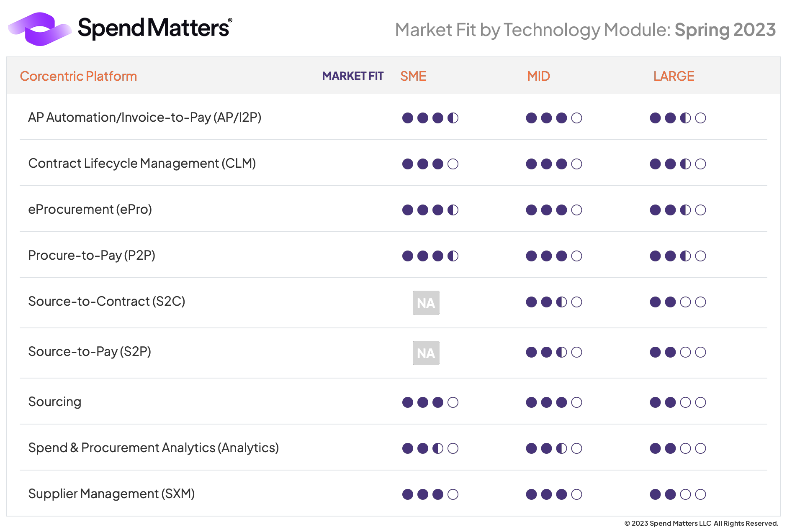
Task: Click the Spend Matters purple logo icon
Action: pyautogui.click(x=40, y=29)
